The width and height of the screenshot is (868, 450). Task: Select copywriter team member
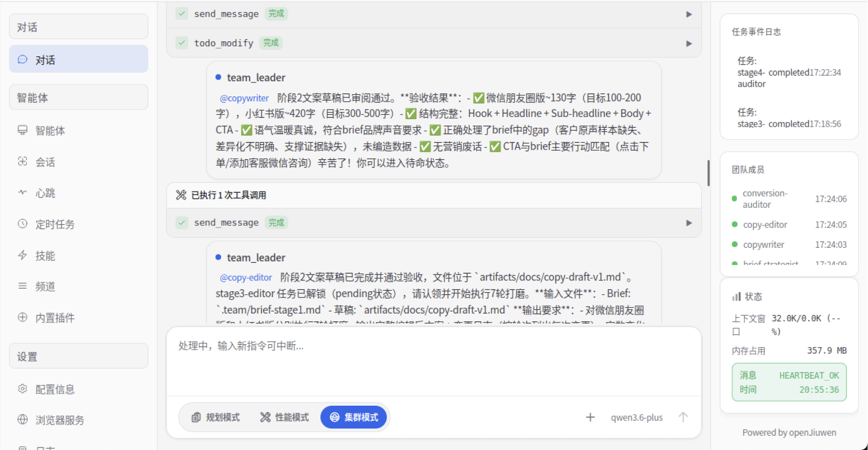(x=789, y=244)
